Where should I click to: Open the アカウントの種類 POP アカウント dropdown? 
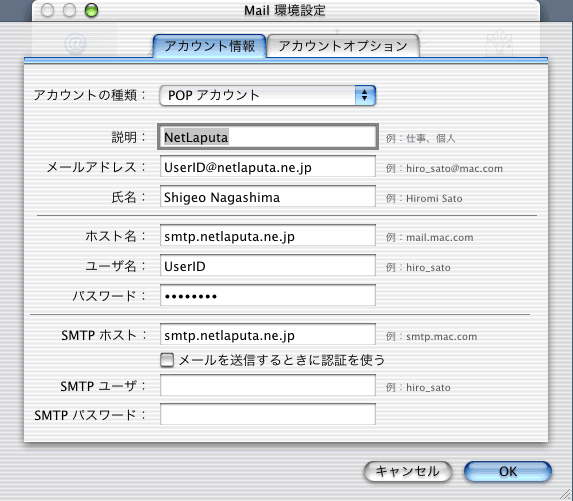point(267,96)
